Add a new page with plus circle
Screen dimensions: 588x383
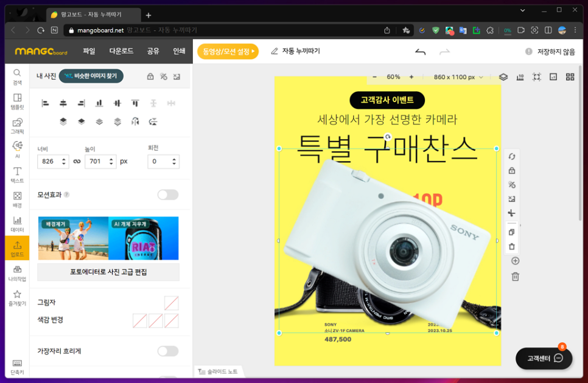[x=515, y=261]
